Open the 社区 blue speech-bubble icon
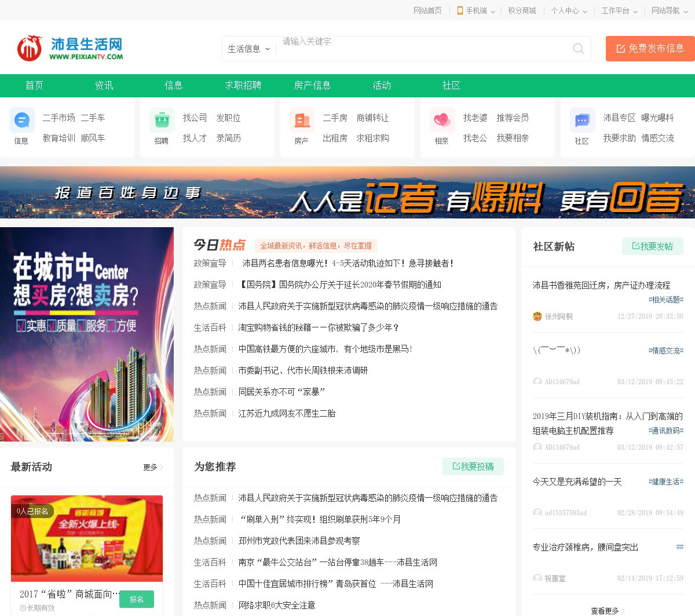 coord(582,120)
